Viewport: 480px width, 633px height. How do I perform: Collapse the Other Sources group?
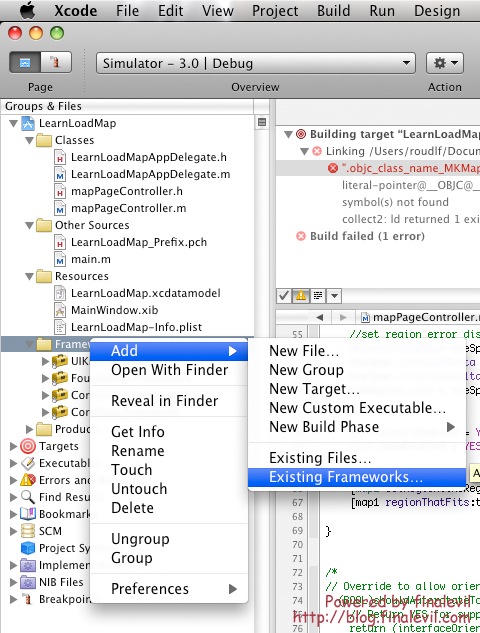click(29, 225)
